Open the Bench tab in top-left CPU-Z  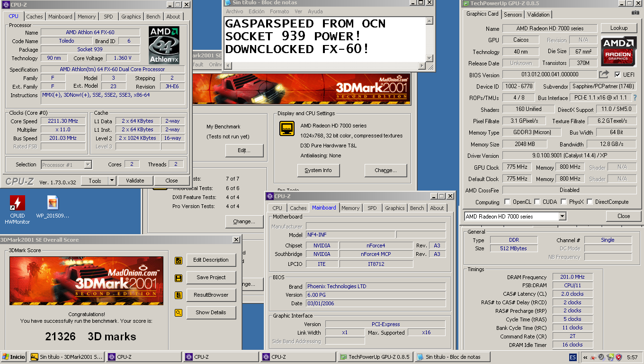tap(153, 17)
